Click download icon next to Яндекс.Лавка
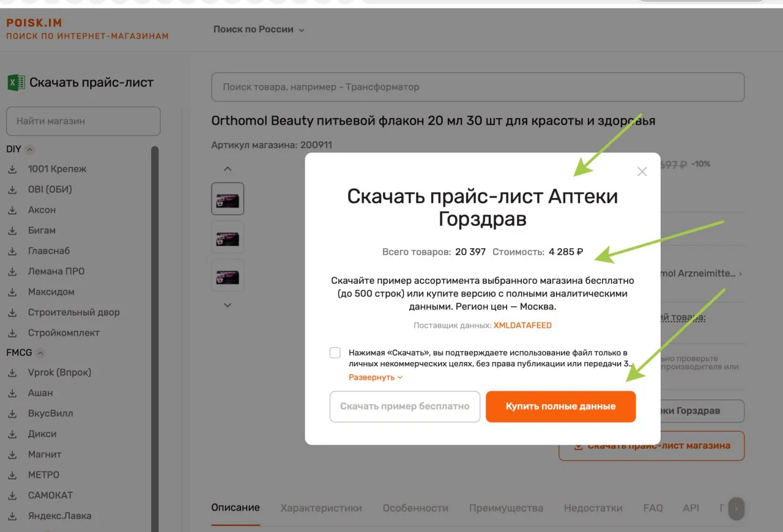783x532 pixels. coord(12,516)
